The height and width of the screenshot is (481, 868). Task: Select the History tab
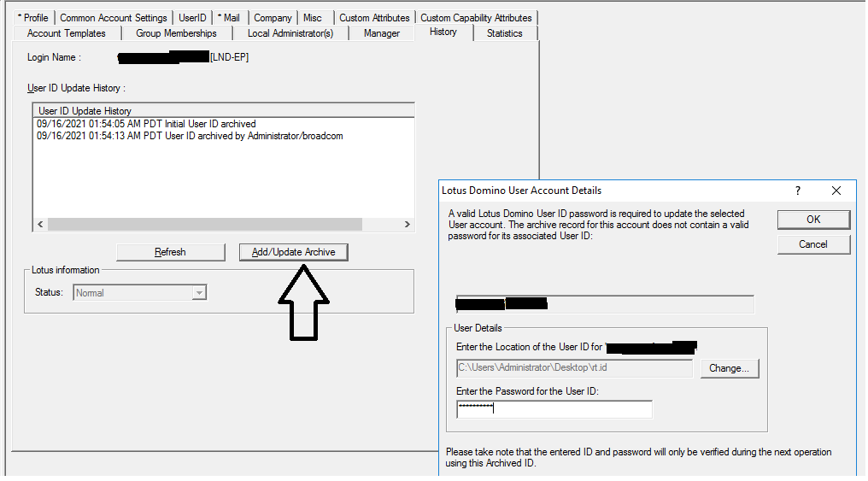tap(443, 32)
